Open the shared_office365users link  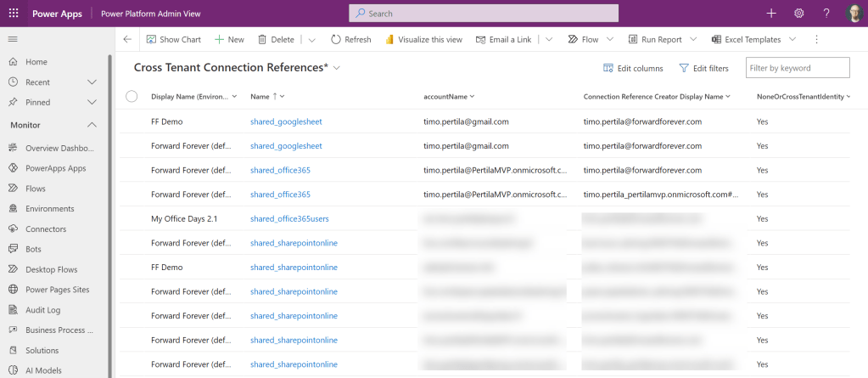pyautogui.click(x=289, y=218)
